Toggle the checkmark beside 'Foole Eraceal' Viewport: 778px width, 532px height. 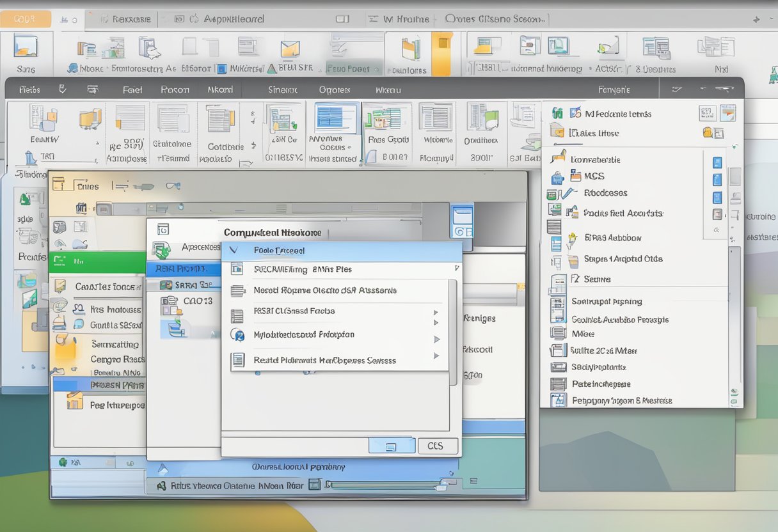click(x=234, y=251)
